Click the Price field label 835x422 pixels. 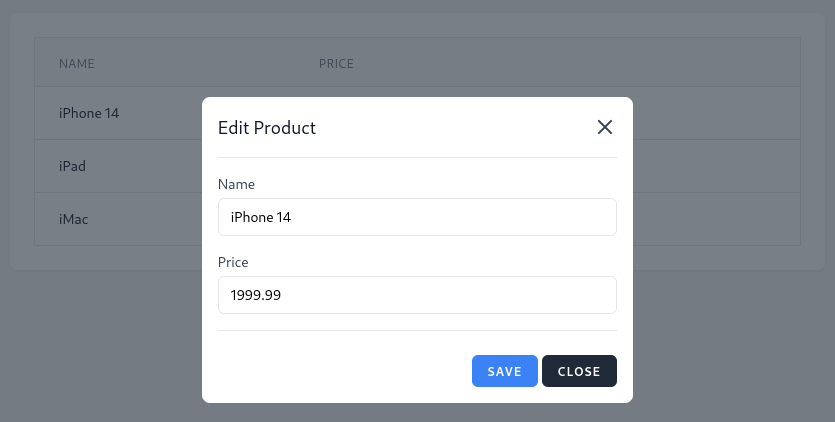pyautogui.click(x=233, y=262)
